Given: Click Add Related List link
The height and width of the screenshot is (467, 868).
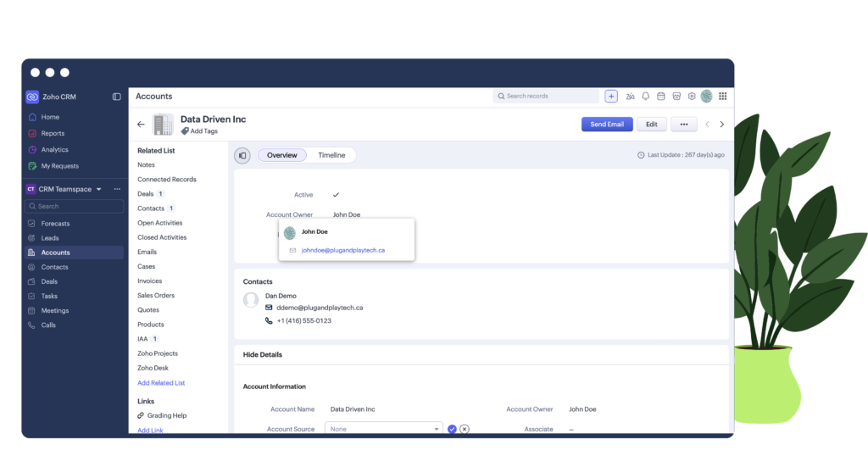Looking at the screenshot, I should (161, 383).
